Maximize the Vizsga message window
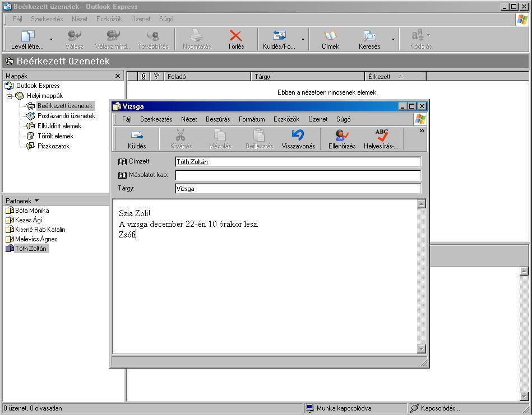The width and height of the screenshot is (532, 415). pyautogui.click(x=411, y=106)
